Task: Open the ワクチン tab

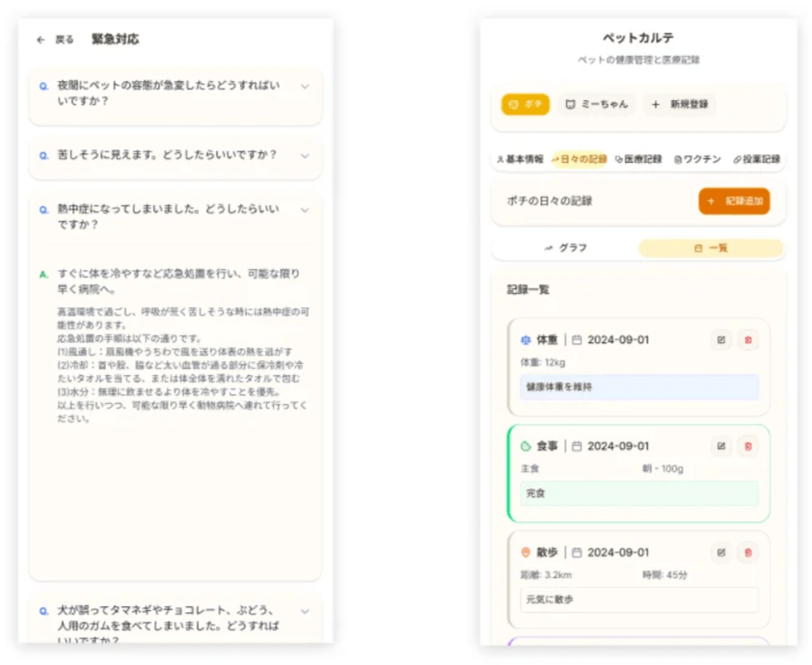Action: click(x=696, y=159)
